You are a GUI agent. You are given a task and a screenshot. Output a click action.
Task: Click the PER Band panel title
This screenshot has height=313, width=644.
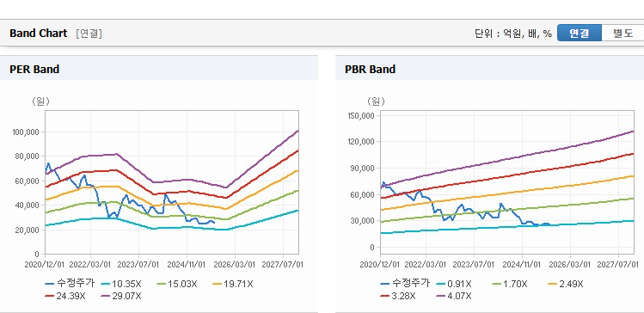coord(34,70)
